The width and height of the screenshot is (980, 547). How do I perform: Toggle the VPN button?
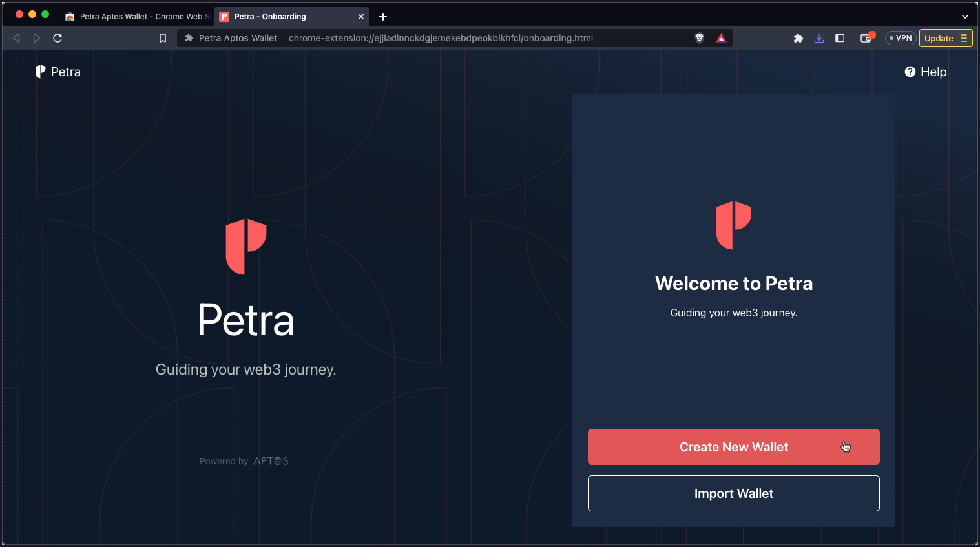901,38
